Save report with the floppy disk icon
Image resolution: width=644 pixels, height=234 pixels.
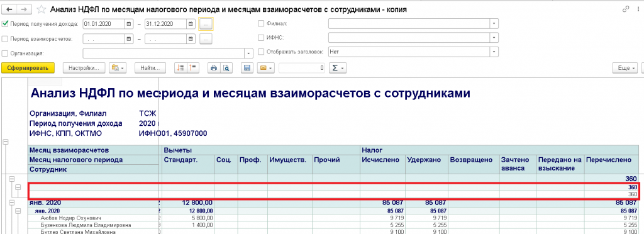coord(247,68)
